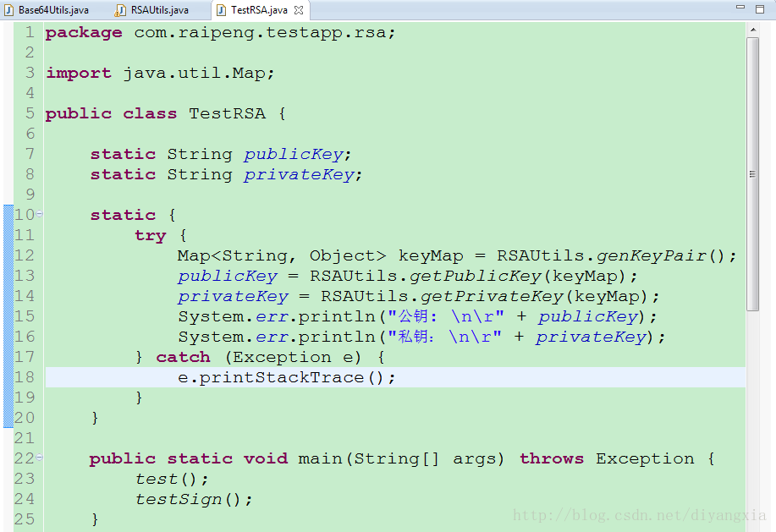Screen dimensions: 776x532
Task: Click the "私钥: \n\r" string on line 16
Action: 444,337
